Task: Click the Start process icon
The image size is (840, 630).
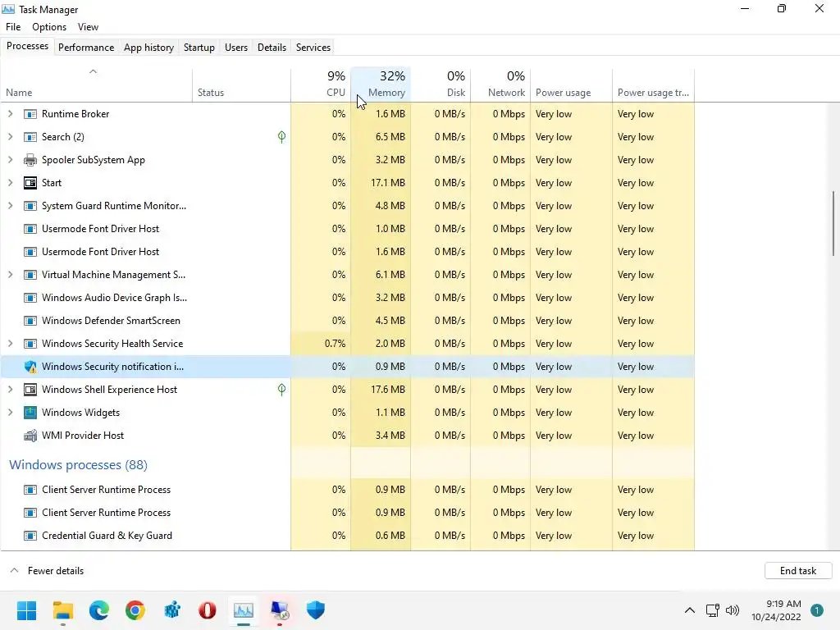Action: (x=30, y=183)
